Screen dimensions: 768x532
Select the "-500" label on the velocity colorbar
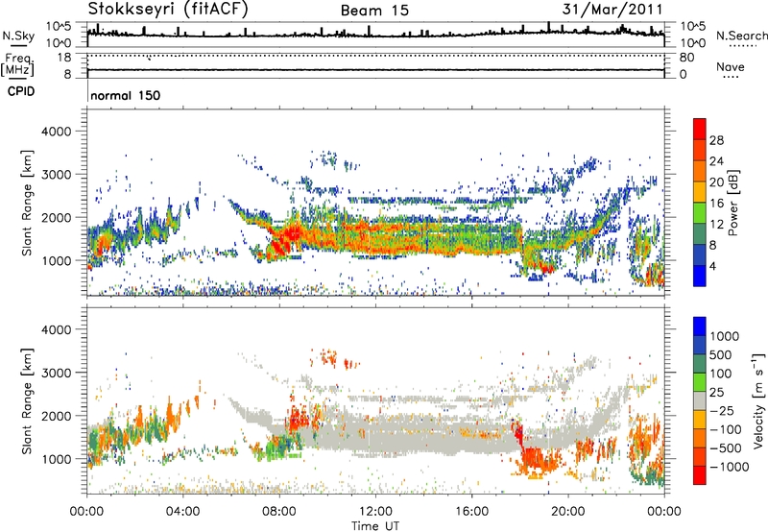(725, 448)
